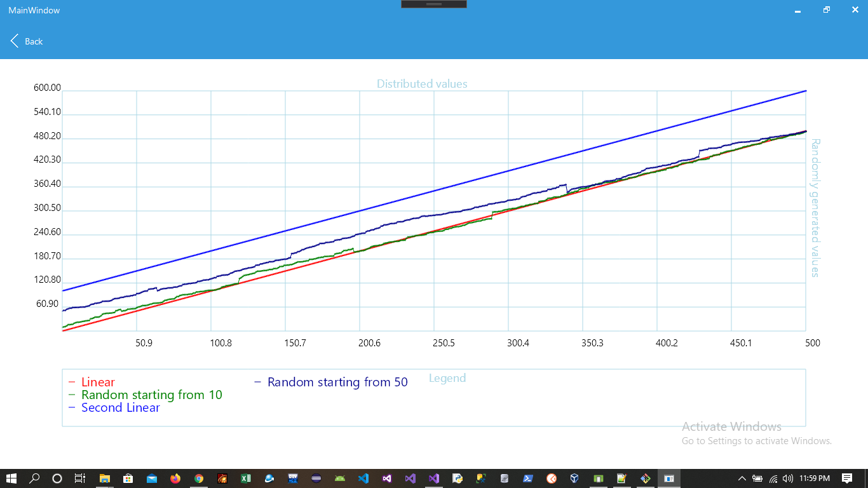Image resolution: width=868 pixels, height=488 pixels.
Task: Click the 60.90 y-axis label
Action: tap(48, 304)
